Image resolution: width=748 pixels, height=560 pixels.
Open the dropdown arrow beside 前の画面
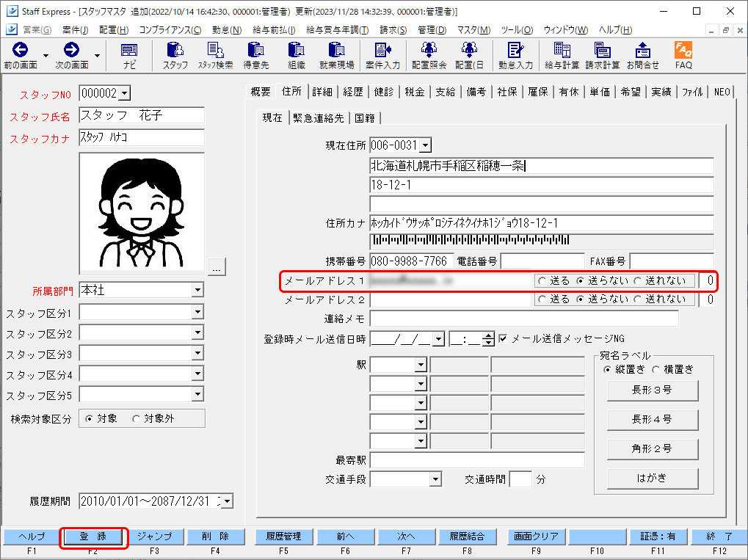[x=46, y=55]
